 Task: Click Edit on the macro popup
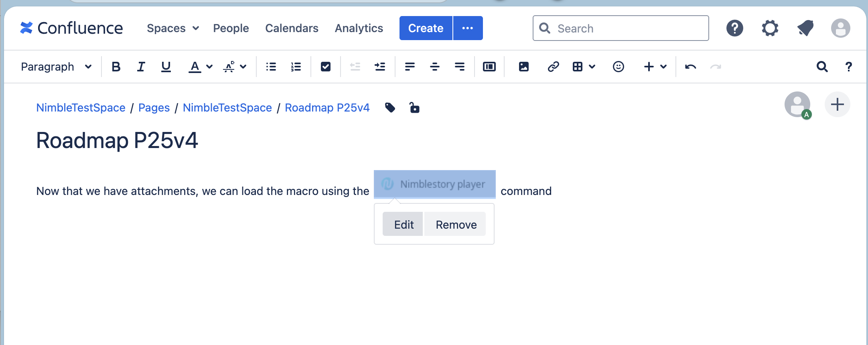403,224
